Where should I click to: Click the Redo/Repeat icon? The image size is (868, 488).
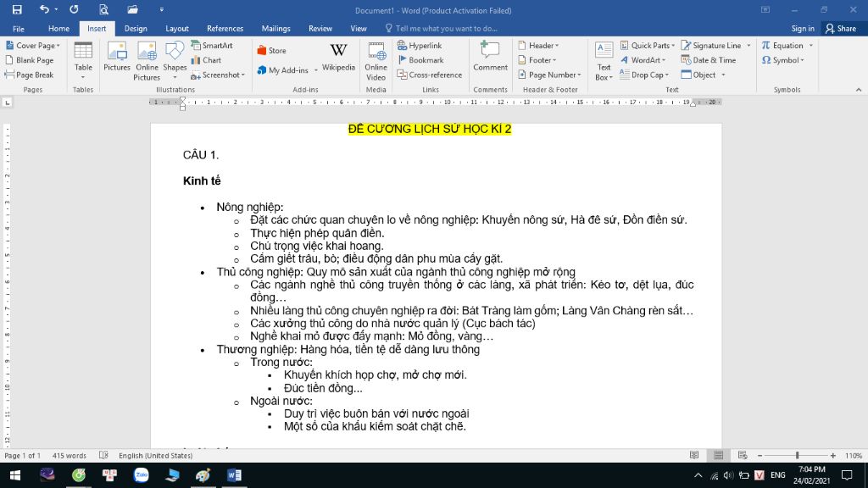(74, 9)
